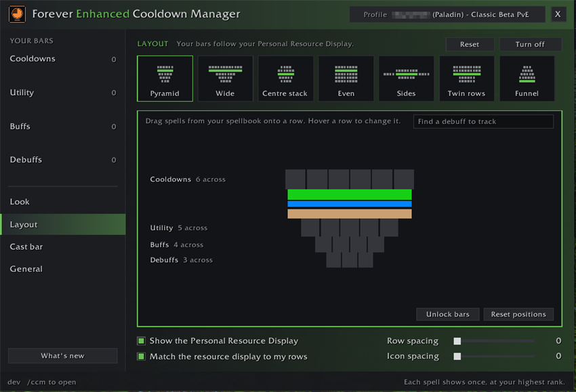Screen dimensions: 576x392
Task: Open the Cooldowns bar section
Action: [63, 59]
